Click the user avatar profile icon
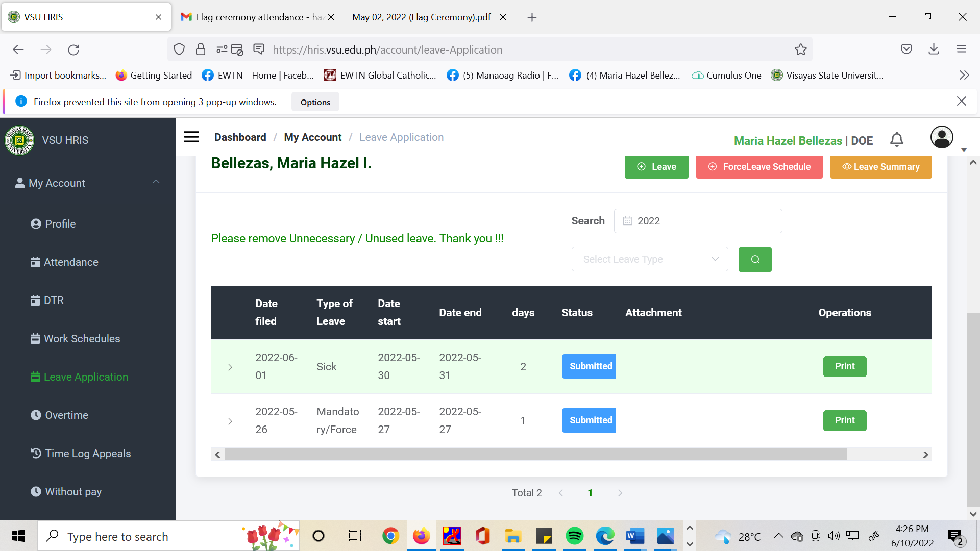Screen dimensions: 980x551 click(942, 137)
